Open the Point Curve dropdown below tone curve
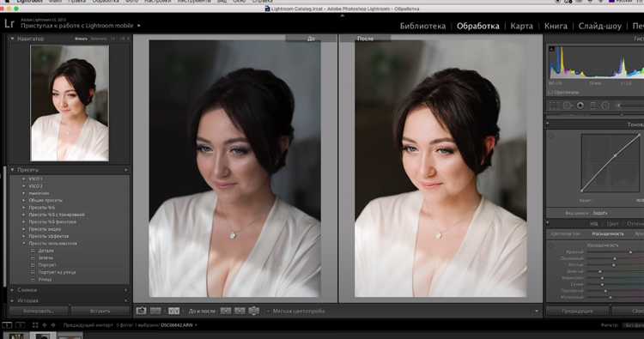This screenshot has height=339, width=644. pos(600,213)
